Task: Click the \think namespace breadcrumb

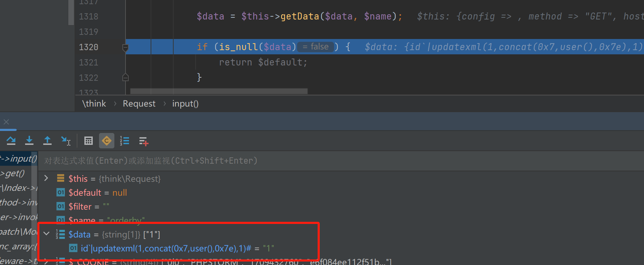Action: point(94,104)
